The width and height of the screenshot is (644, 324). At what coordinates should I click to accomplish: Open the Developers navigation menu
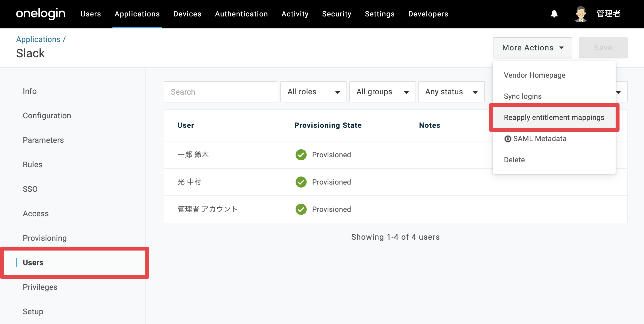click(x=428, y=14)
